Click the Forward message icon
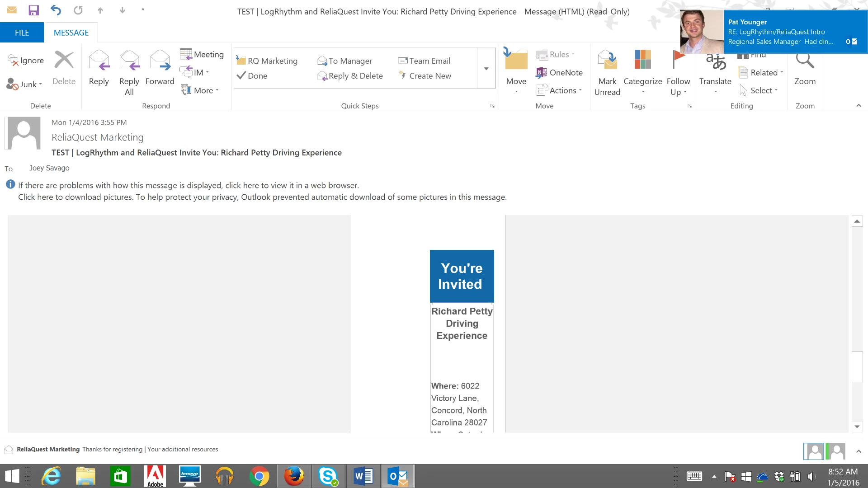The height and width of the screenshot is (488, 868). pyautogui.click(x=160, y=61)
